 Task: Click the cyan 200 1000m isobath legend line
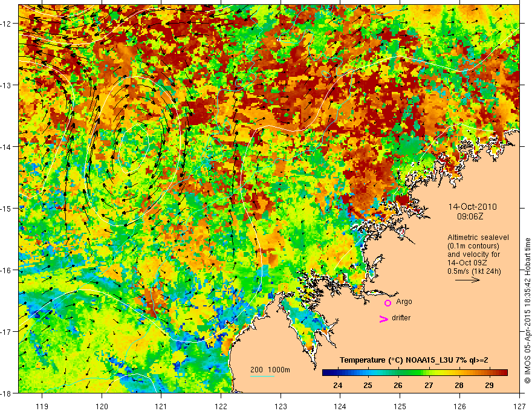[262, 376]
